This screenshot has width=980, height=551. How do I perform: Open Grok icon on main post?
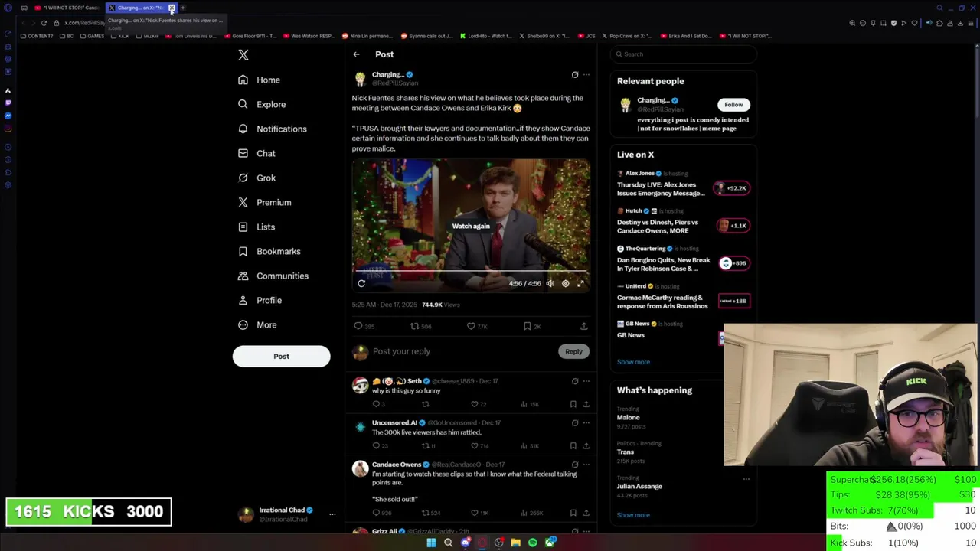pyautogui.click(x=575, y=75)
